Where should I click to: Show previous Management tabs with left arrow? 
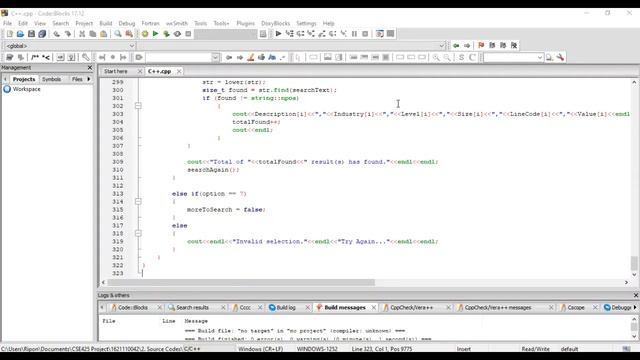pos(5,79)
